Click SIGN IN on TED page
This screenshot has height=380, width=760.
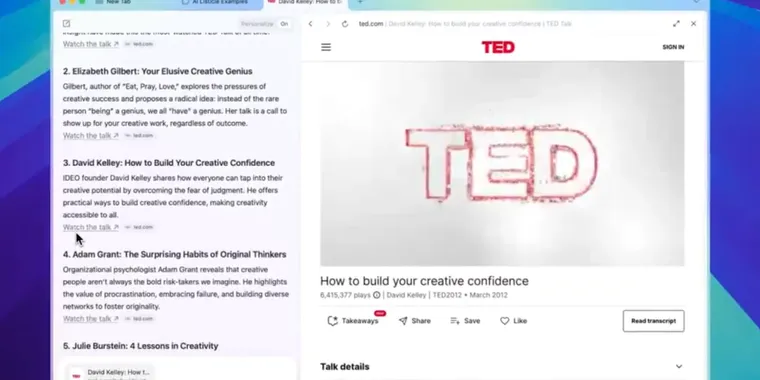[x=673, y=47]
